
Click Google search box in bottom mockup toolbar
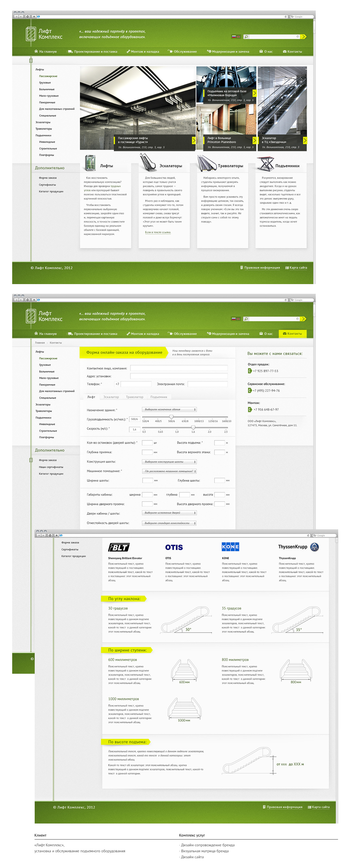coord(324,535)
